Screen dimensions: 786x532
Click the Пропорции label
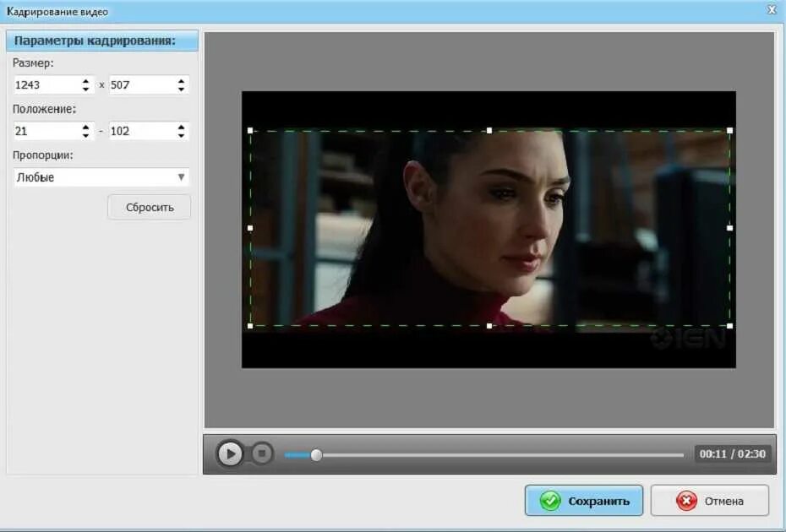pyautogui.click(x=42, y=155)
